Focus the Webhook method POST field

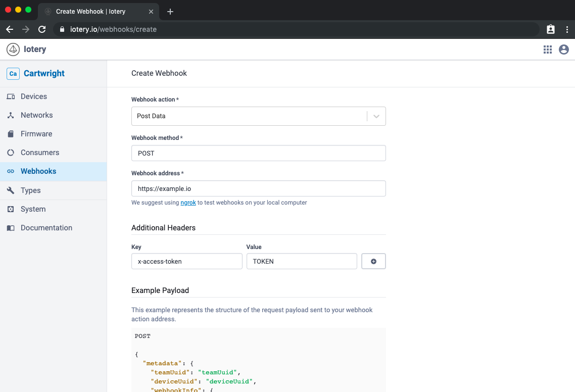click(259, 153)
